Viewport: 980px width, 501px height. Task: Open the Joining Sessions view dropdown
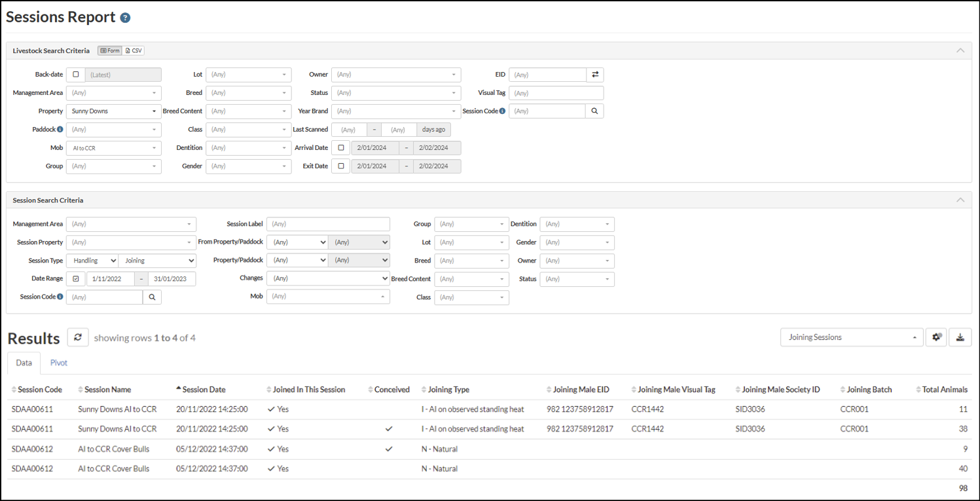pyautogui.click(x=851, y=337)
